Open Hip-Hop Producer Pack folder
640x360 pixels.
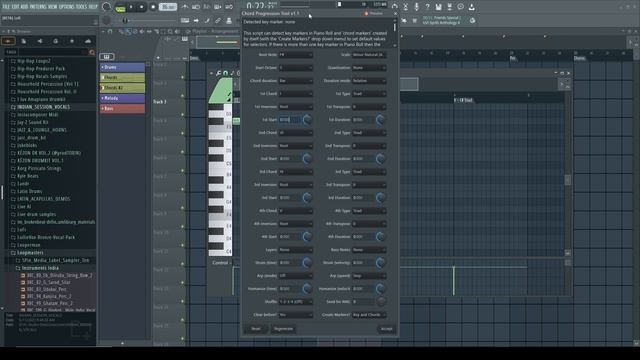[41, 69]
